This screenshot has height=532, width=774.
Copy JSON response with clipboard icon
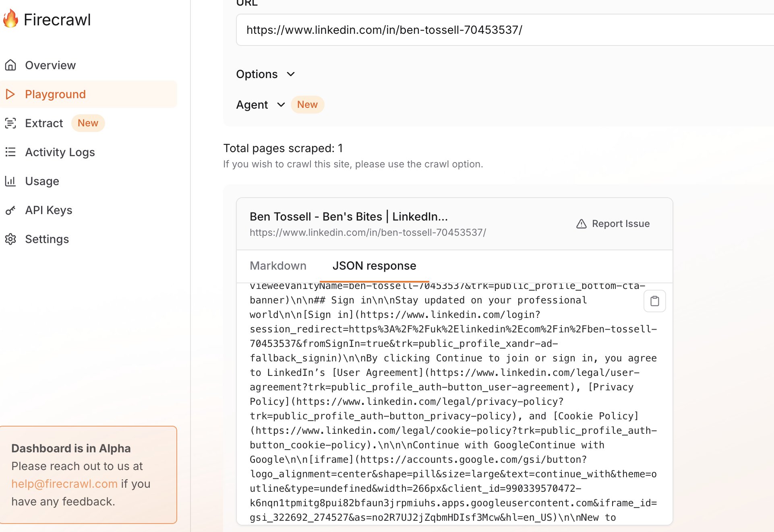click(x=655, y=301)
